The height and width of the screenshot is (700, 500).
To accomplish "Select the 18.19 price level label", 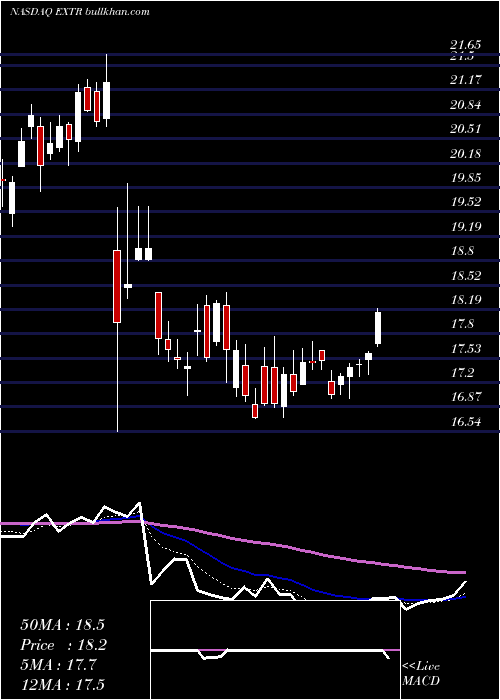I will click(466, 300).
